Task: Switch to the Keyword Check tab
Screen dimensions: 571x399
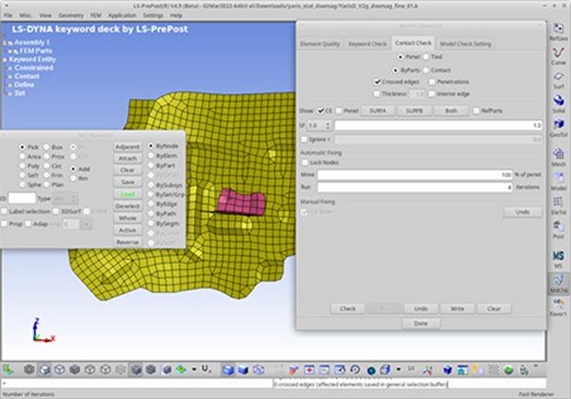Action: (367, 44)
